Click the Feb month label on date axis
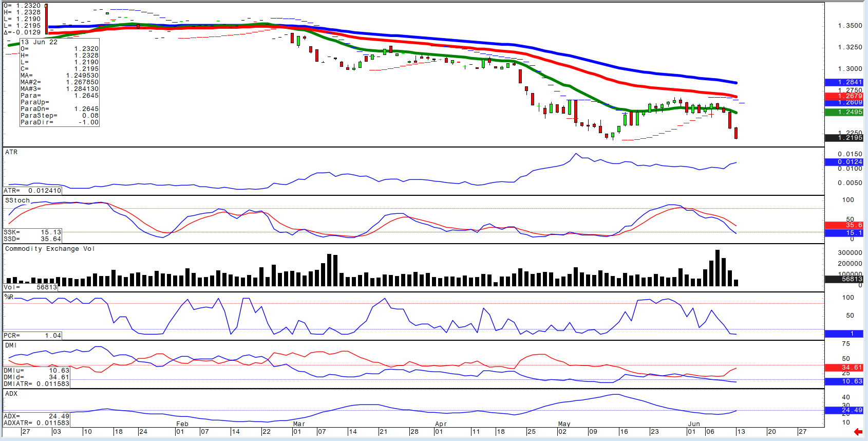The image size is (868, 441). coord(182,424)
